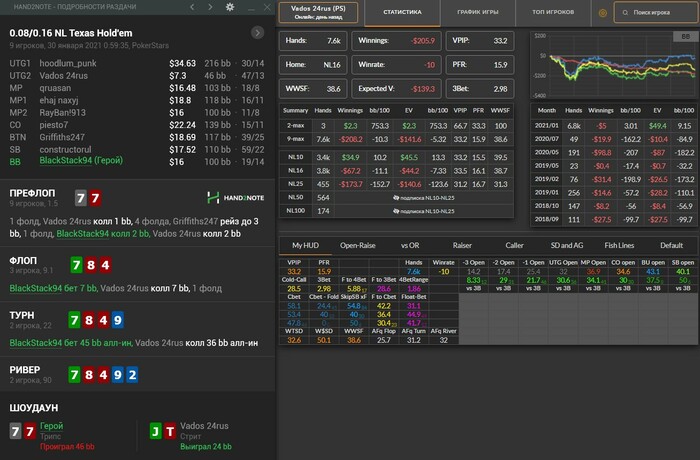Go to next hand arrow
The image size is (700, 460).
point(211,7)
